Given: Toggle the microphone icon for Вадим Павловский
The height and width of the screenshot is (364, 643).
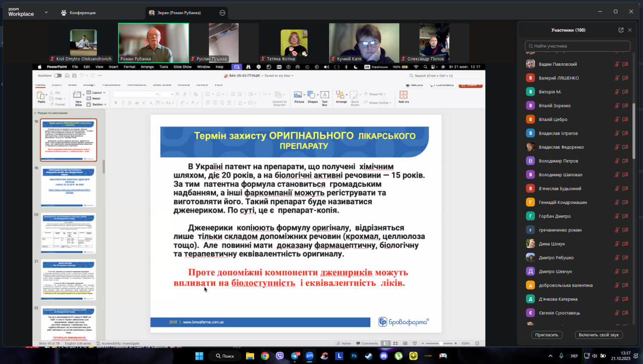Looking at the screenshot, I should [617, 64].
